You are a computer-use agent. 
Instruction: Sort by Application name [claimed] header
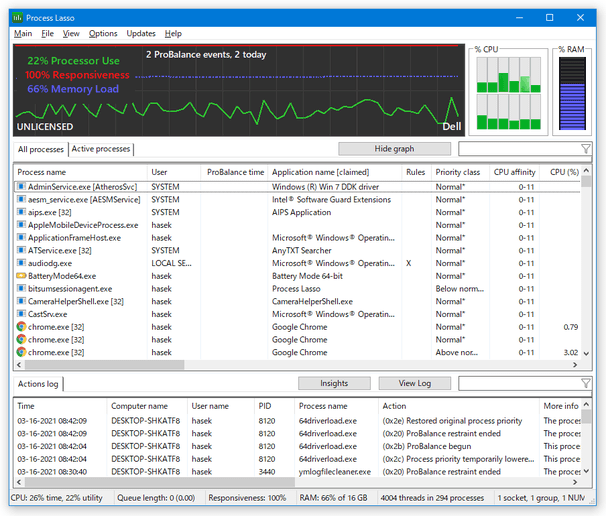(x=334, y=172)
